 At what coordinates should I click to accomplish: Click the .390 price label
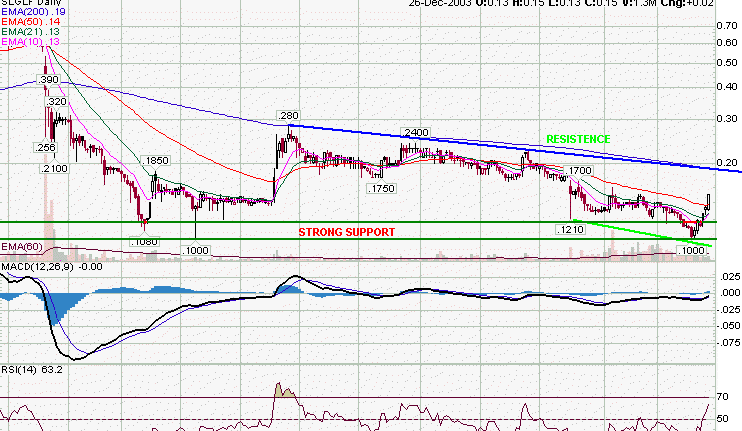(49, 79)
